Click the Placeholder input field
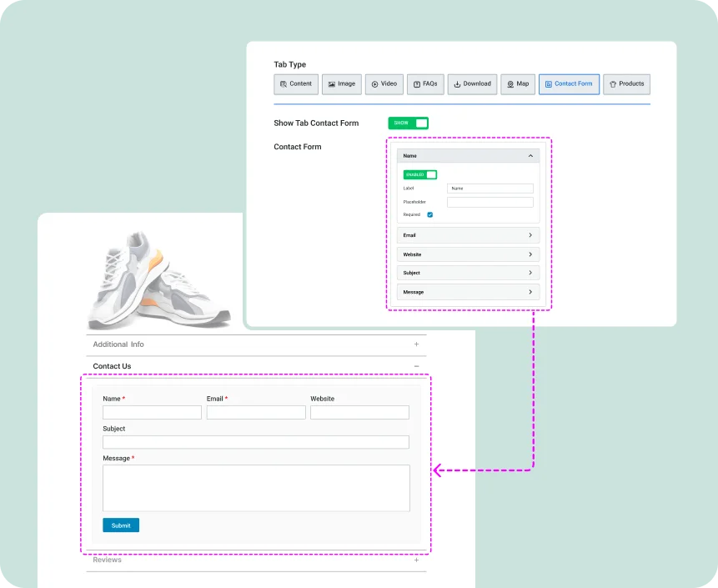This screenshot has height=588, width=718. 490,202
